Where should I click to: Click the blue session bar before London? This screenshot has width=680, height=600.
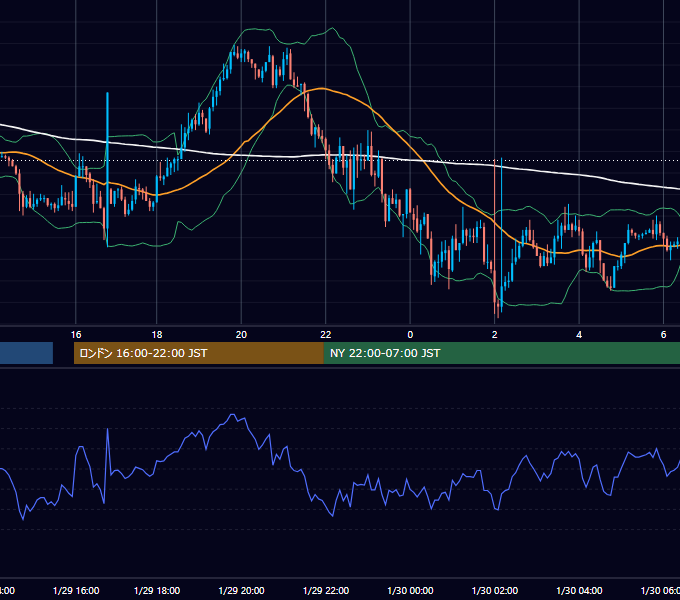(26, 353)
